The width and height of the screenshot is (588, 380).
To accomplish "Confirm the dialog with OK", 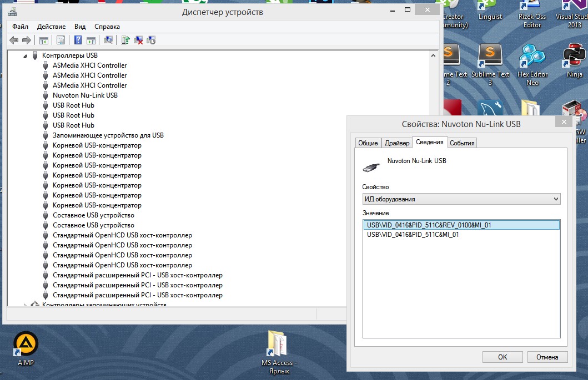I will coord(502,357).
